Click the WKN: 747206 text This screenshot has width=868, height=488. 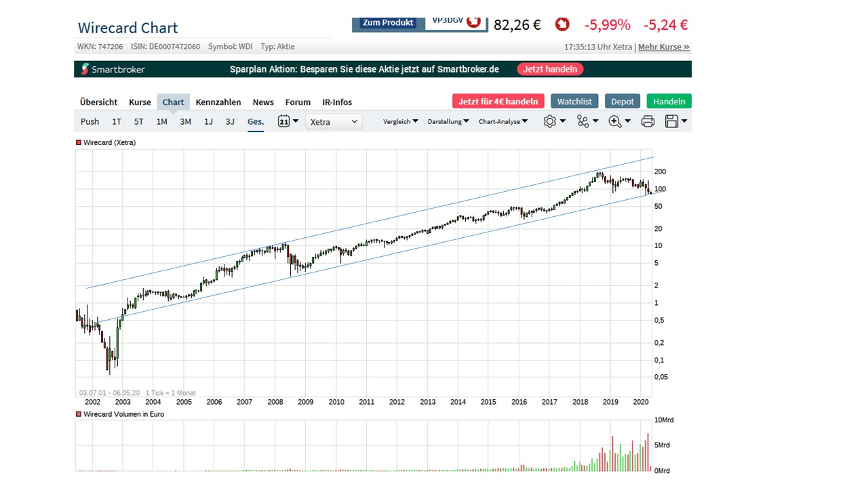click(x=100, y=47)
